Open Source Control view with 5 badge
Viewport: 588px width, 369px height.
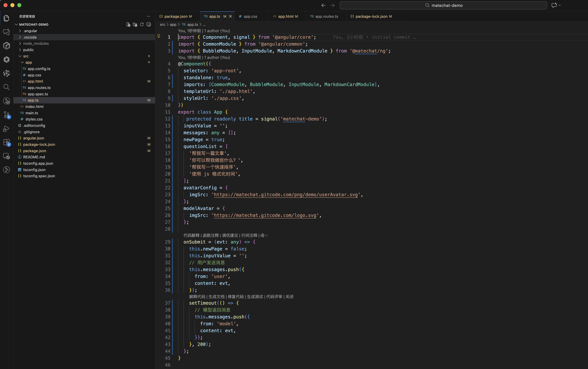point(7,115)
